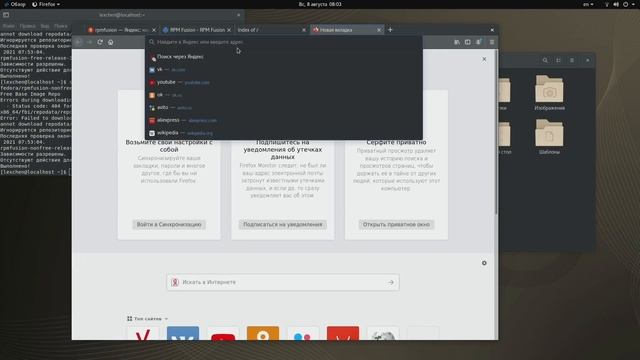Choose the avito suggestion in URL dropdown
This screenshot has width=640, height=360.
[x=284, y=108]
